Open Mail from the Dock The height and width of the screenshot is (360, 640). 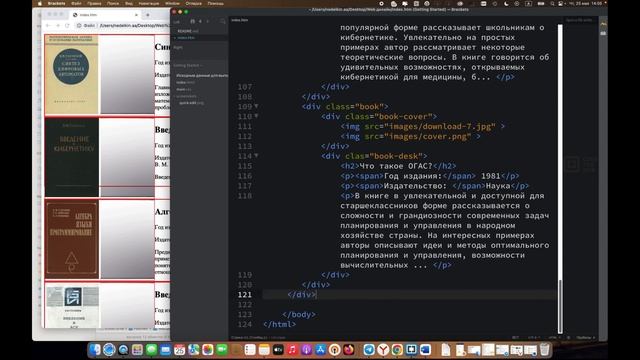pyautogui.click(x=165, y=349)
